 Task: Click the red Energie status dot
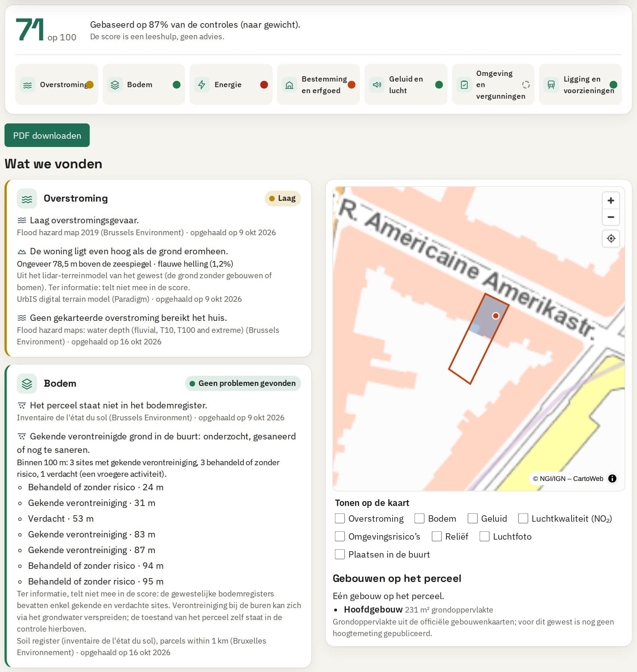264,85
